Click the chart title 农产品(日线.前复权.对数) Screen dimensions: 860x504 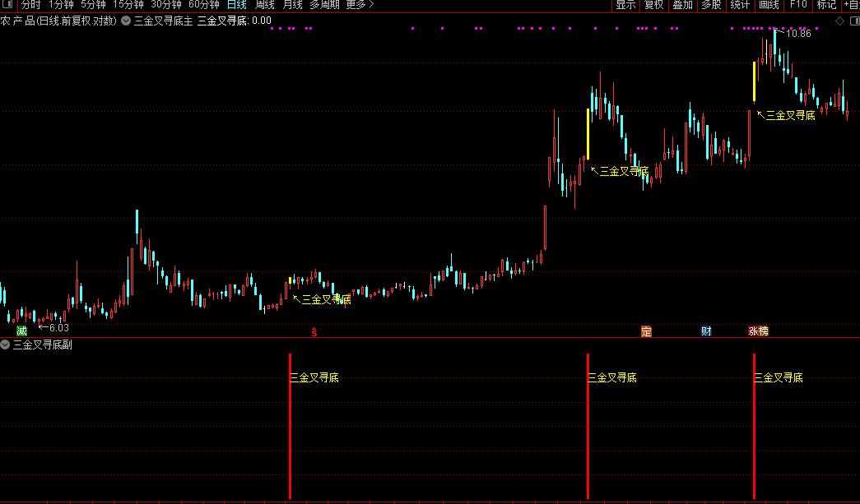58,21
